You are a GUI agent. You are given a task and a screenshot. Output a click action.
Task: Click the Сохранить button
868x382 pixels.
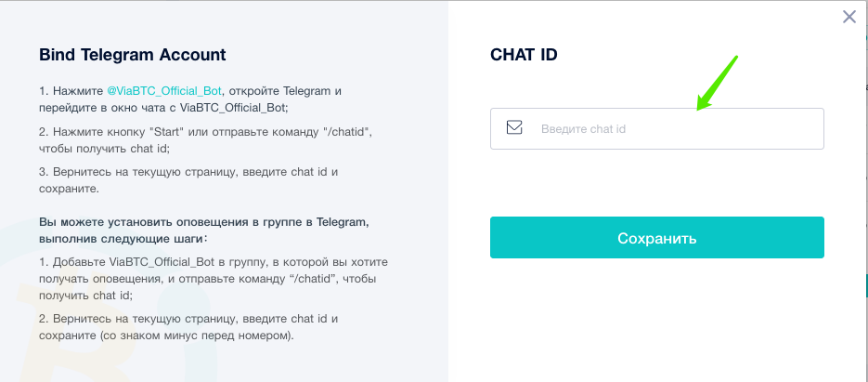pyautogui.click(x=657, y=238)
